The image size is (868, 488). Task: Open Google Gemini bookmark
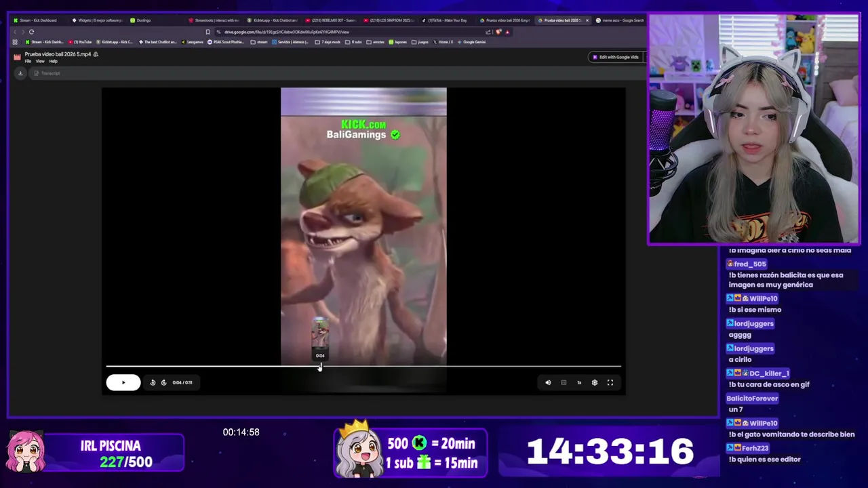click(x=472, y=42)
